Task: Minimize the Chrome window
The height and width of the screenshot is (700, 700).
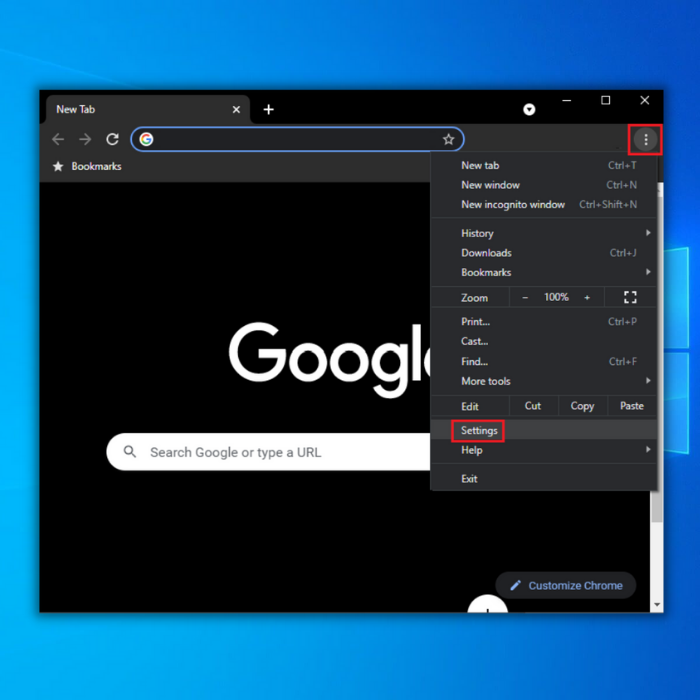Action: click(x=567, y=100)
